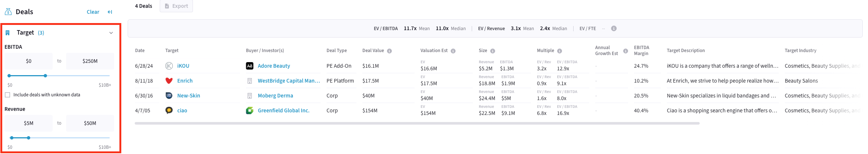
Task: Click the Revenue slider minimum handle
Action: [x=12, y=138]
